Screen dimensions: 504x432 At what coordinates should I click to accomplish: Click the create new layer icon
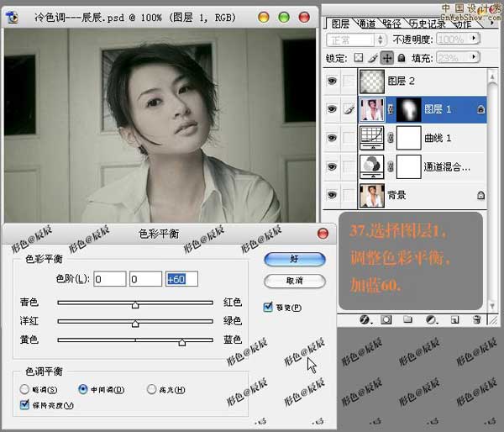454,320
